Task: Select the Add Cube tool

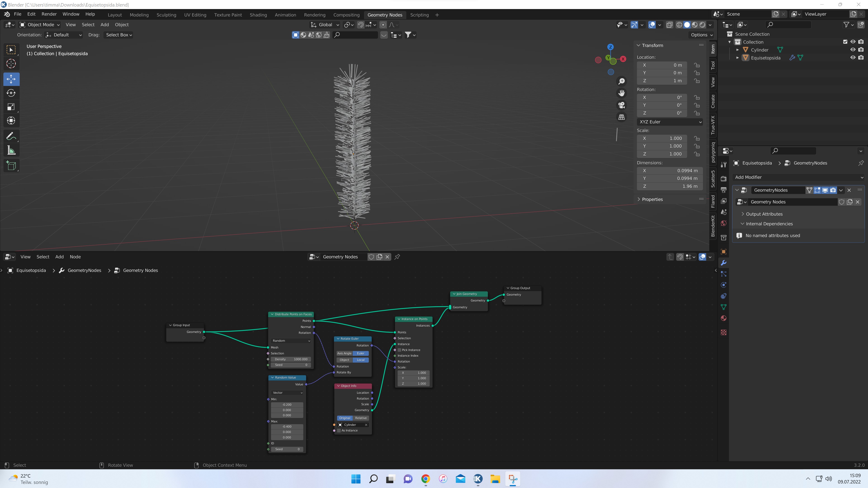Action: [11, 165]
